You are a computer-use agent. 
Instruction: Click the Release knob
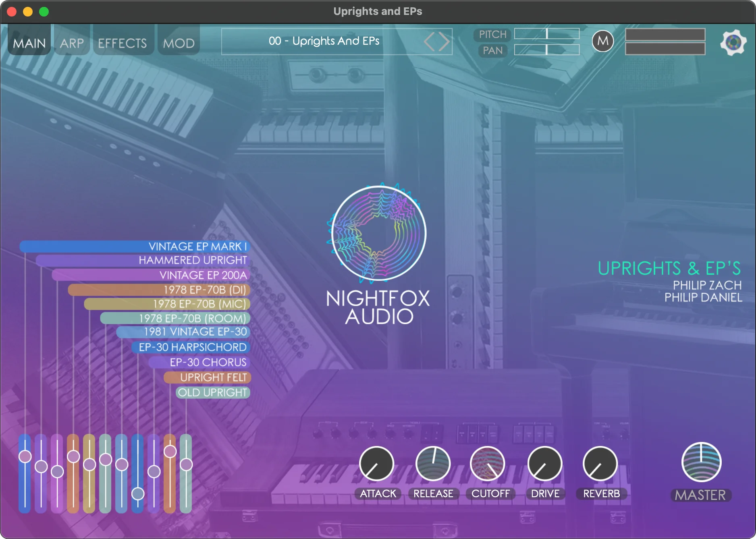click(x=433, y=464)
